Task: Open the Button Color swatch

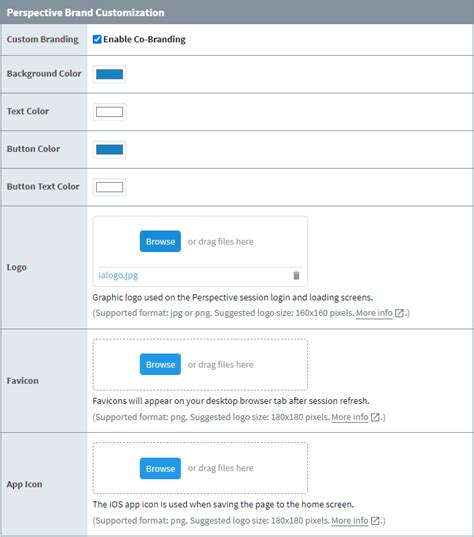Action: click(109, 149)
